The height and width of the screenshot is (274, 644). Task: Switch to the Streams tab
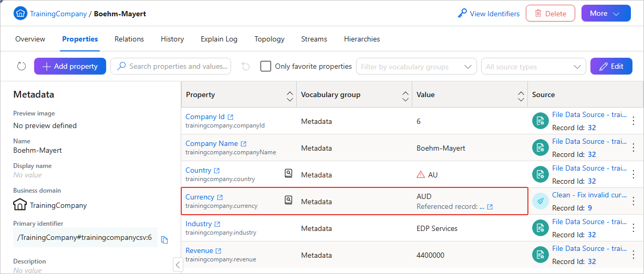(314, 39)
